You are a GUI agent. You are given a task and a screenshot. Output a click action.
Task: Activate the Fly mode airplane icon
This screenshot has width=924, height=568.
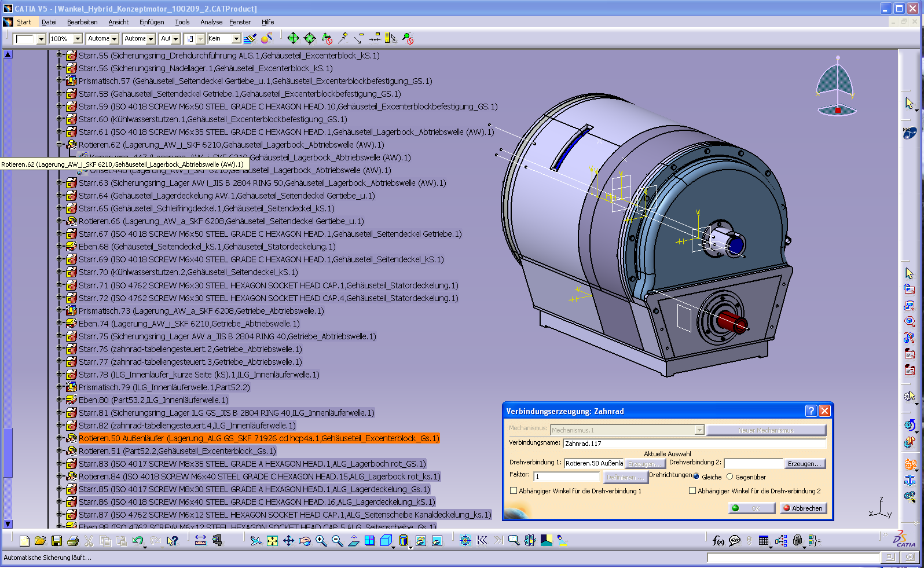(256, 541)
